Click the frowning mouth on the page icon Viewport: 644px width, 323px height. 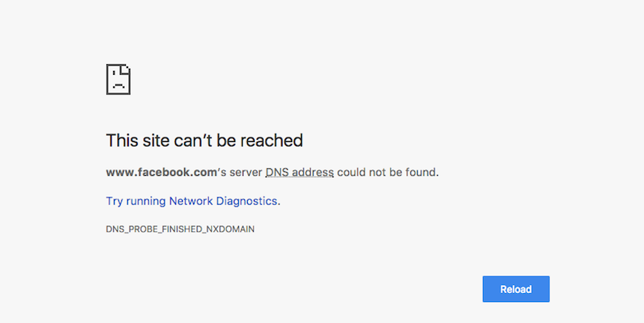tap(118, 86)
